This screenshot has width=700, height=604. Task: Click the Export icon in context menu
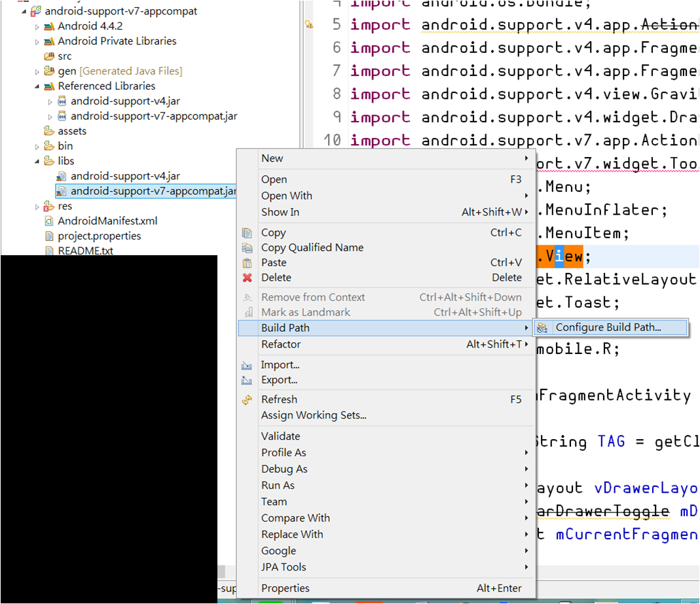pyautogui.click(x=246, y=380)
